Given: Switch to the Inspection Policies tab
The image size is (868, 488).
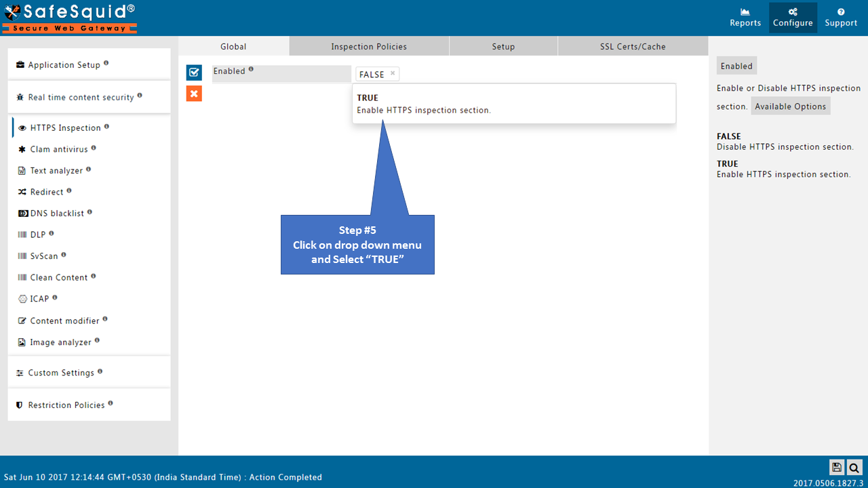Looking at the screenshot, I should (369, 47).
